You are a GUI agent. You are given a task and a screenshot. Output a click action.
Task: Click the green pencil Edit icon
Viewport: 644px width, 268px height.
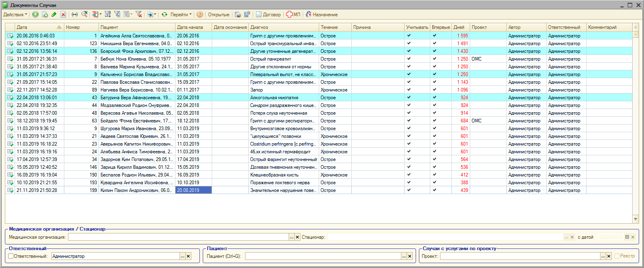click(x=54, y=15)
